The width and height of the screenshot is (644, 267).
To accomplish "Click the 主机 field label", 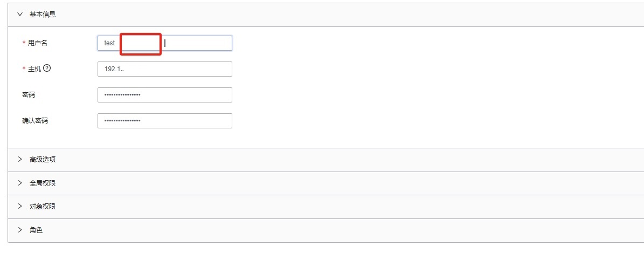I will [x=34, y=69].
